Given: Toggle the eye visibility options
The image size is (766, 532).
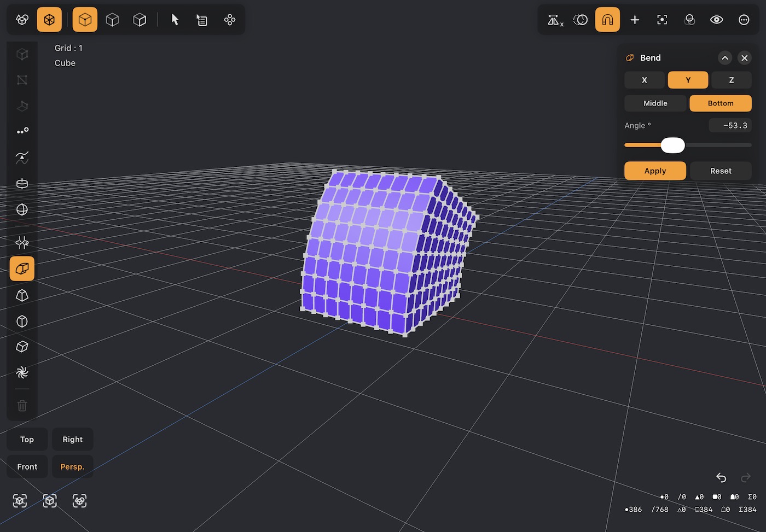Looking at the screenshot, I should tap(717, 20).
